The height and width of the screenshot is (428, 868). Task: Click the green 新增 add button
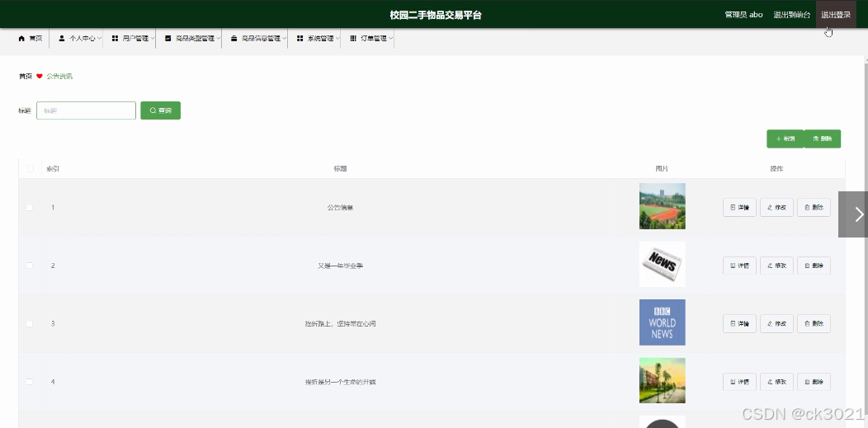tap(785, 139)
